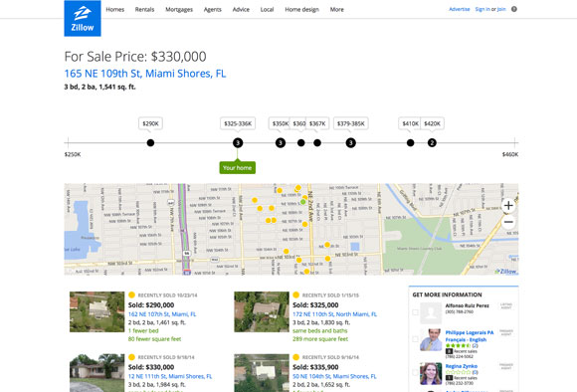
Task: Open the aerial photo of the $290,000 home
Action: pyautogui.click(x=97, y=311)
